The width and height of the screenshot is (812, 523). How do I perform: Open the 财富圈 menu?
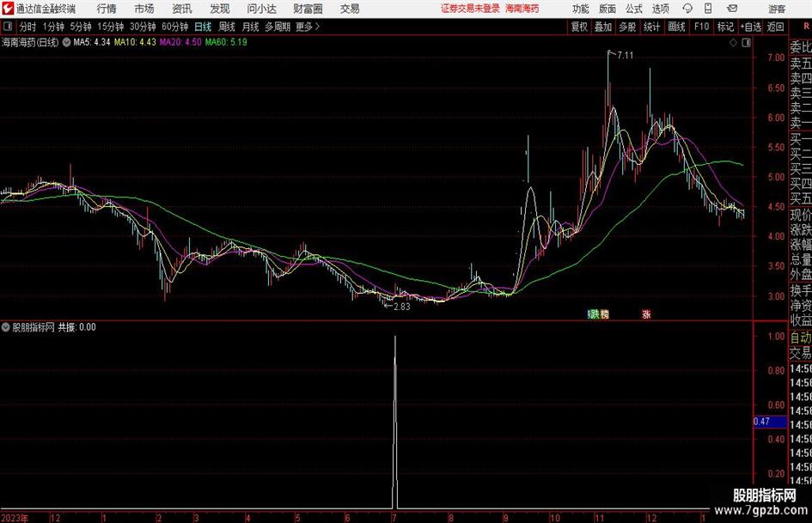pos(308,9)
